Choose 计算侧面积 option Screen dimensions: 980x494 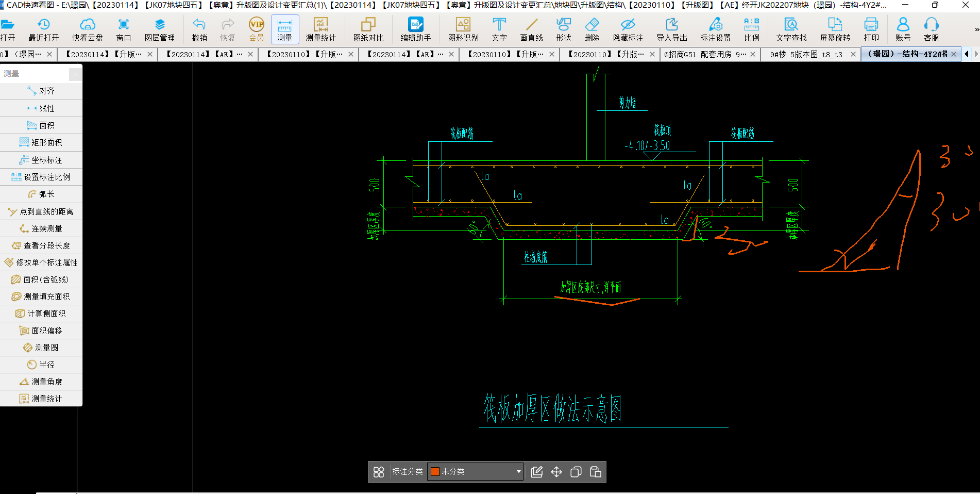tap(41, 314)
